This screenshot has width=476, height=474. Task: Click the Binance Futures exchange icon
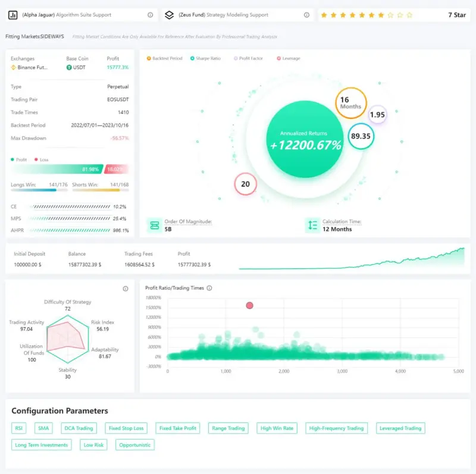[13, 68]
